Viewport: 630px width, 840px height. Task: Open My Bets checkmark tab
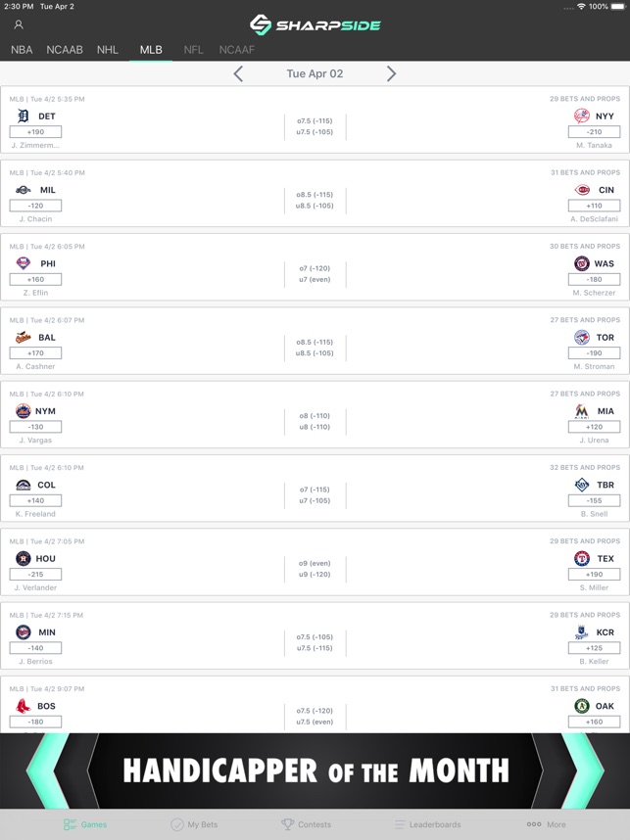click(x=194, y=824)
